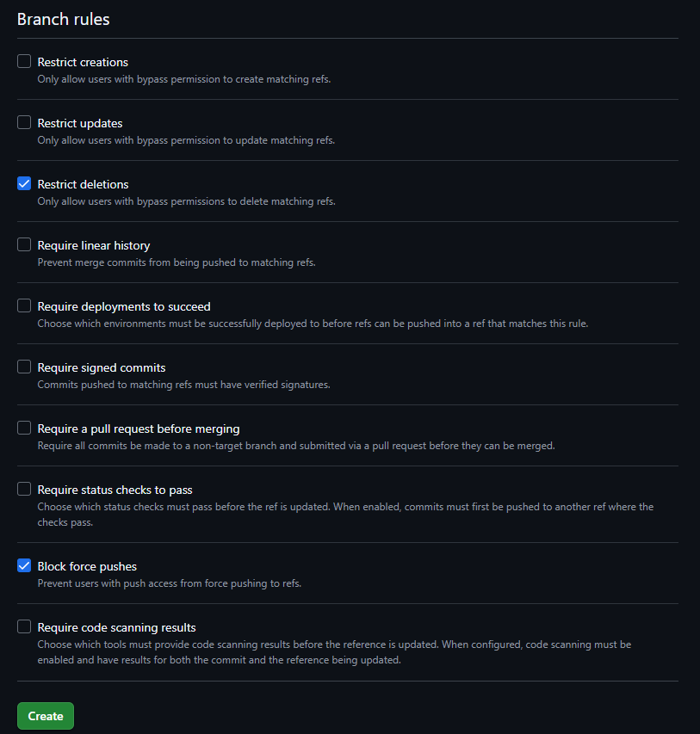Enable Require signed commits
700x734 pixels.
[24, 367]
